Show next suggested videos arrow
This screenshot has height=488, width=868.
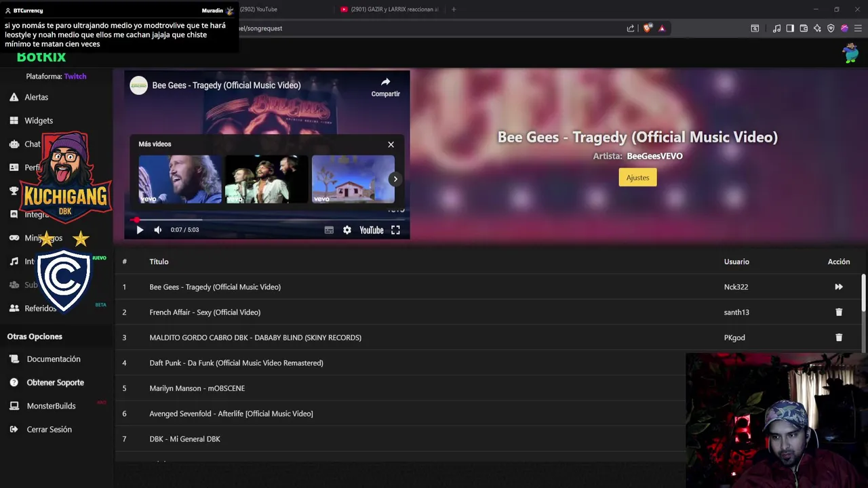pyautogui.click(x=395, y=179)
